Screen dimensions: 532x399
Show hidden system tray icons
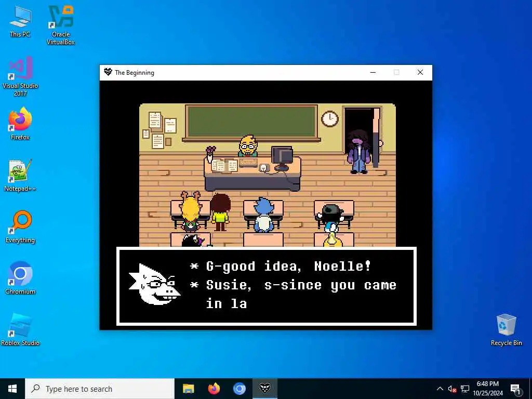440,389
